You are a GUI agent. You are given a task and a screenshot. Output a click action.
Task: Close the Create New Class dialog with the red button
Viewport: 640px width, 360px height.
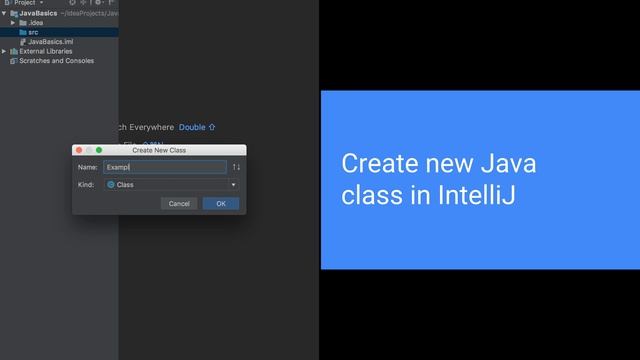79,150
